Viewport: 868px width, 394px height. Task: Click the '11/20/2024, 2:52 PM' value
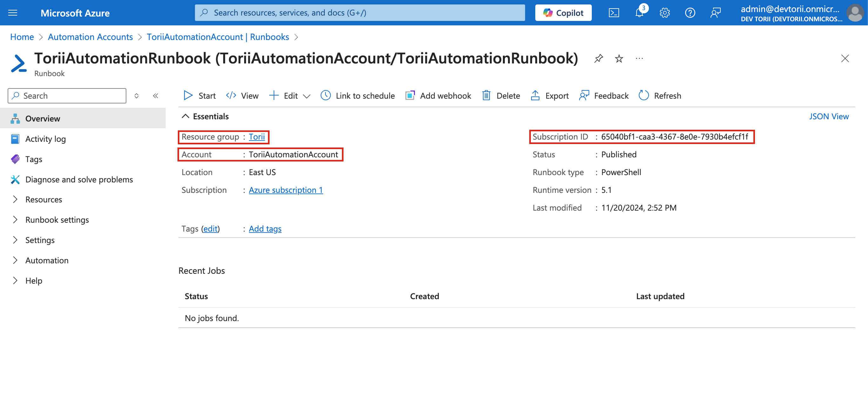pos(638,208)
